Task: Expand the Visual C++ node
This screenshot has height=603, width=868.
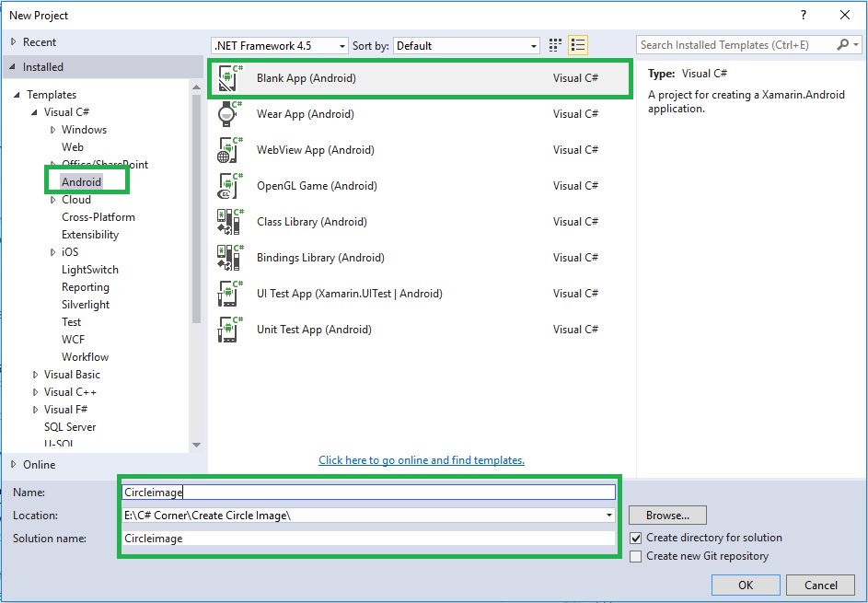Action: (x=35, y=392)
